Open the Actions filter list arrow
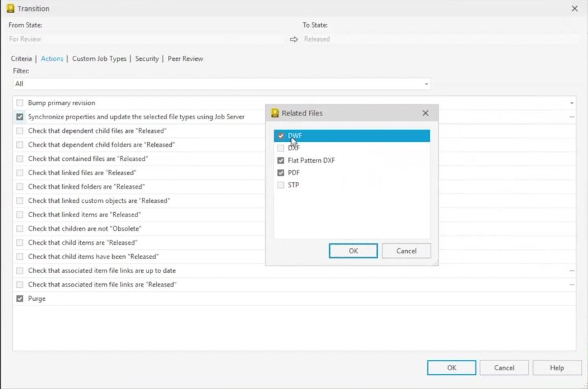 coord(427,84)
